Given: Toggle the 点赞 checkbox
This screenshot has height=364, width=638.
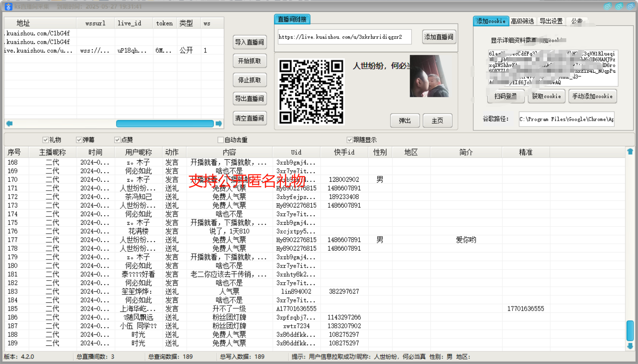Looking at the screenshot, I should click(117, 140).
